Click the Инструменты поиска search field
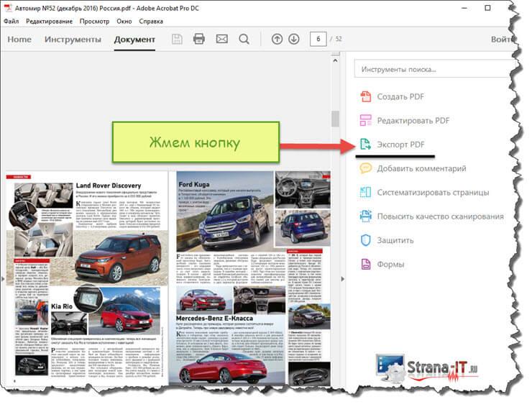 pyautogui.click(x=434, y=69)
